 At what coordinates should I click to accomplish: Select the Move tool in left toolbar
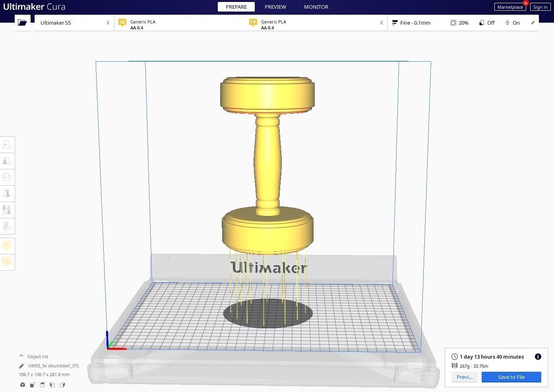coord(7,145)
